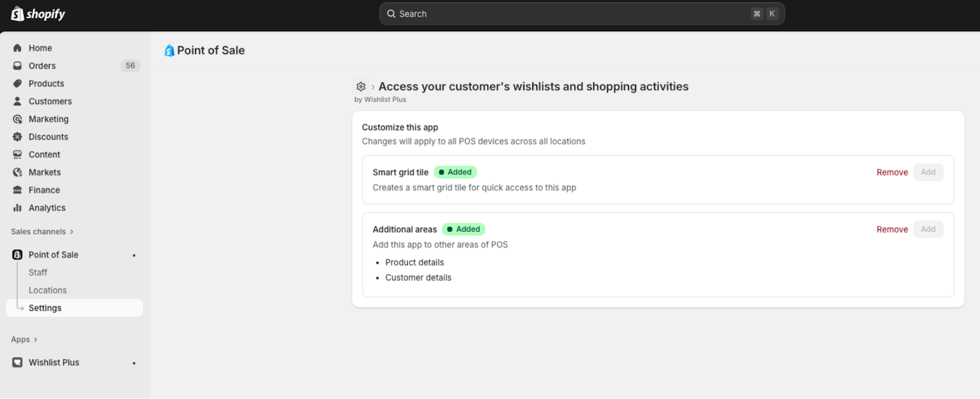
Task: Click the Content icon in sidebar
Action: [x=17, y=154]
